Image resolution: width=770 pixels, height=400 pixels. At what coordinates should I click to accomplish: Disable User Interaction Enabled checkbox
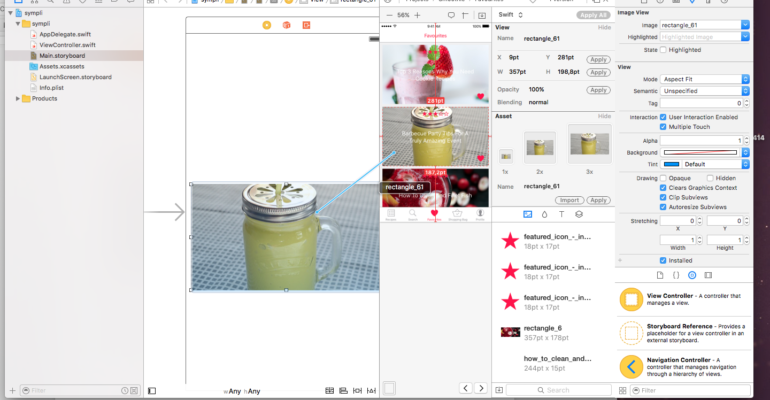pyautogui.click(x=663, y=117)
